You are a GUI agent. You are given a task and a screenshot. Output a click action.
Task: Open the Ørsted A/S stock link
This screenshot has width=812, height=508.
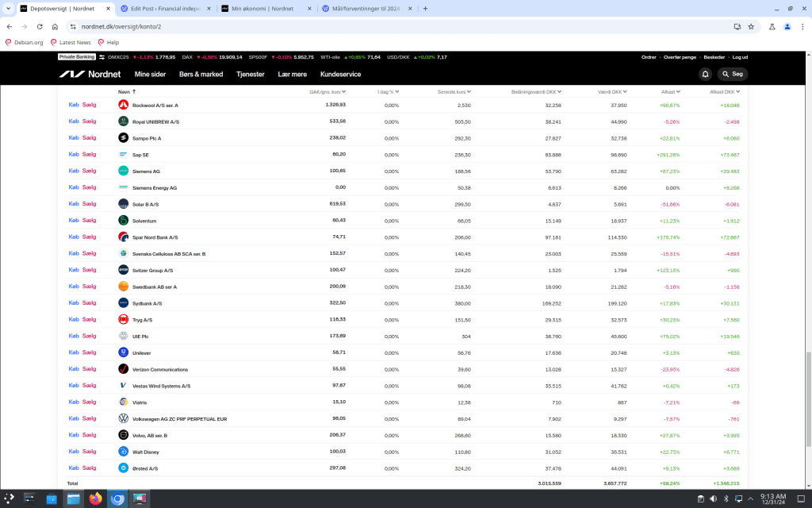145,468
